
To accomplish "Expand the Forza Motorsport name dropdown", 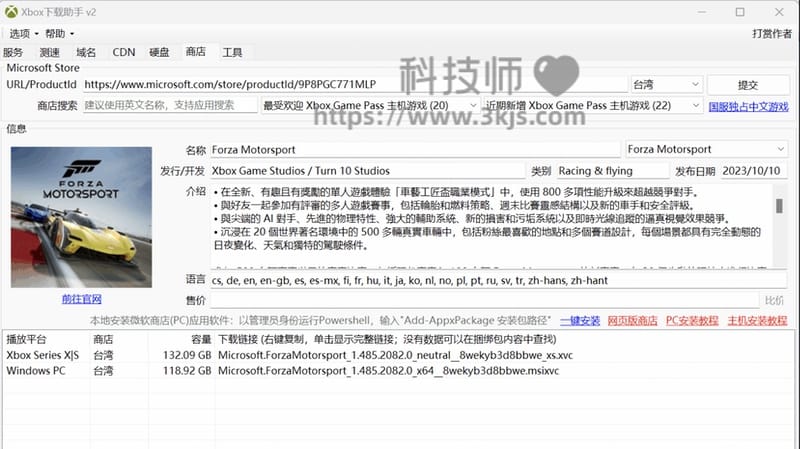I will (706, 149).
